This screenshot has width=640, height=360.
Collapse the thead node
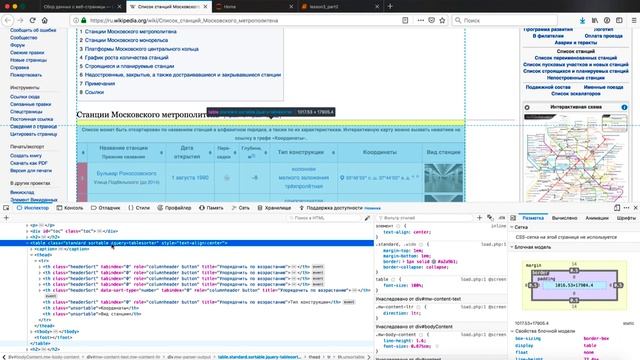tap(31, 255)
